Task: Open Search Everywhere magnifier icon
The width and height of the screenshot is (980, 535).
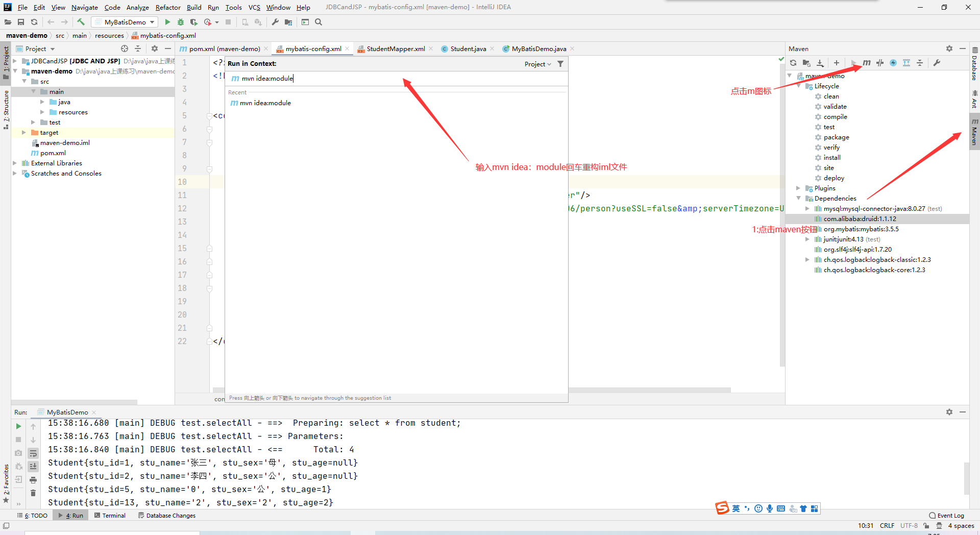Action: (318, 22)
